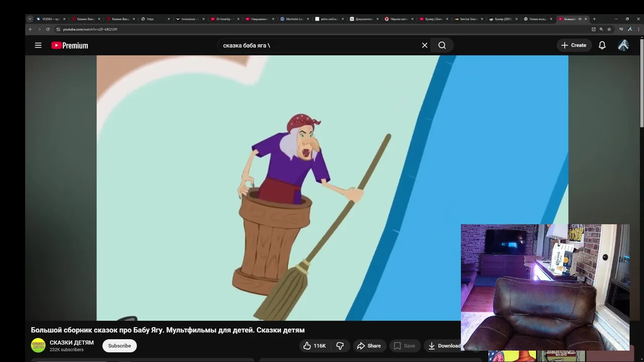Open YouTube notifications bell
The image size is (644, 362).
point(602,45)
